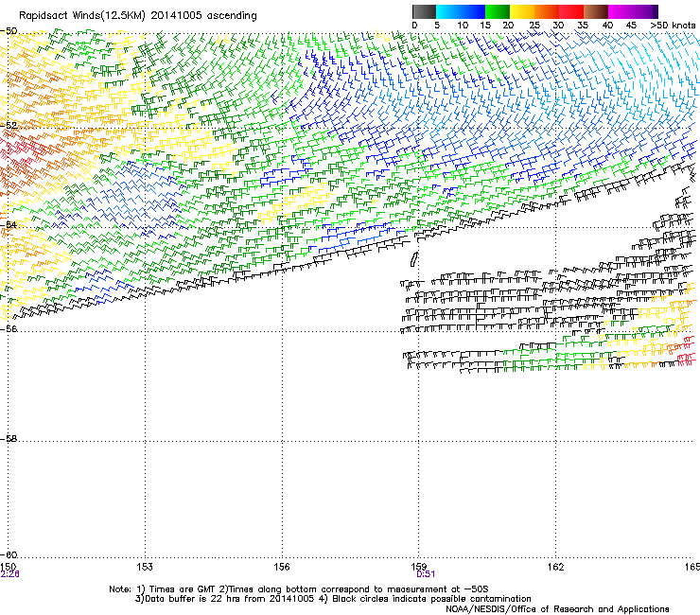This screenshot has width=700, height=615.
Task: Click the '-52' latitude axis label
Action: click(x=9, y=125)
